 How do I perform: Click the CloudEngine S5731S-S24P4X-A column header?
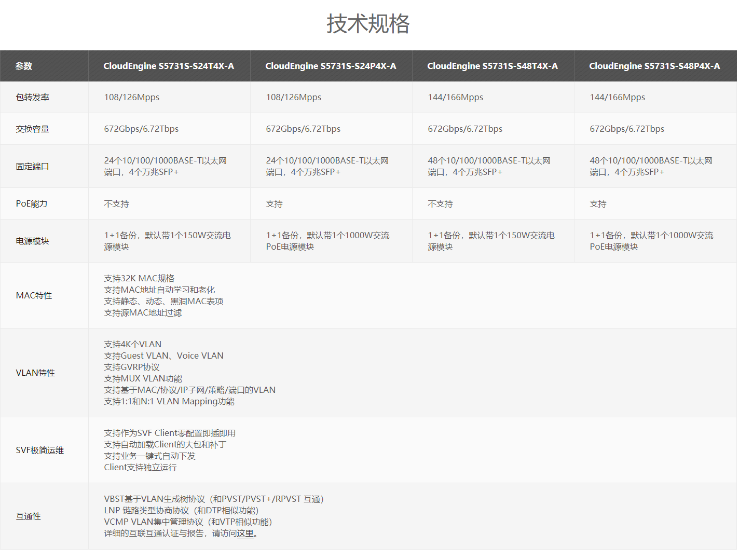pos(331,66)
